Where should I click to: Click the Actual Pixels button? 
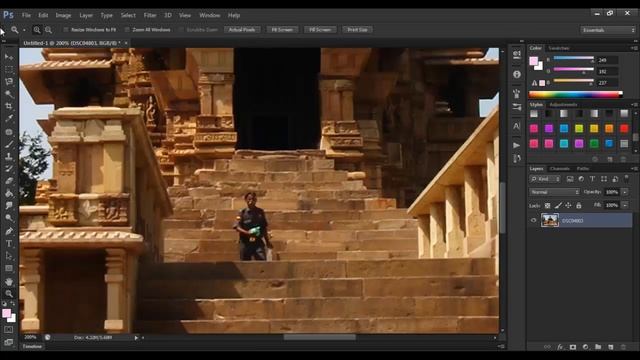pyautogui.click(x=242, y=30)
